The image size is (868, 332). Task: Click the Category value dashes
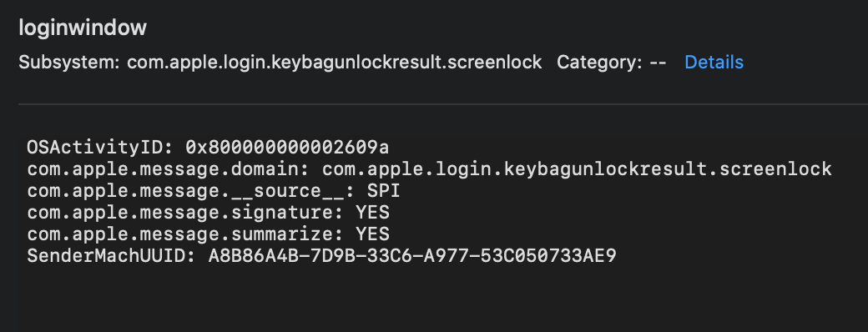(x=658, y=62)
